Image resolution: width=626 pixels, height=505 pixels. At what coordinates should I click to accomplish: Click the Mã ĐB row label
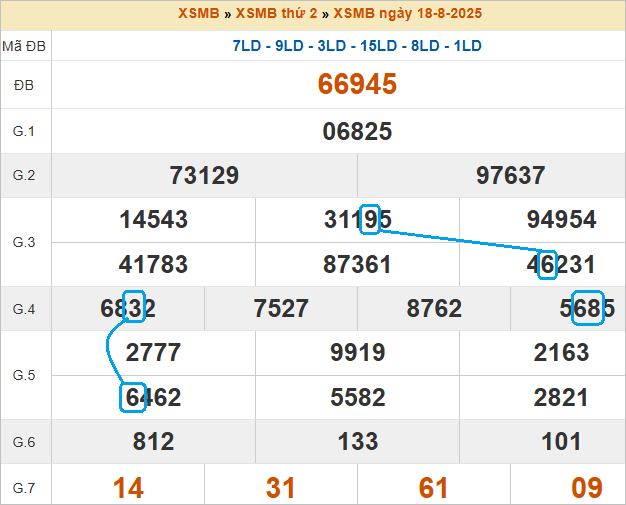tap(25, 46)
